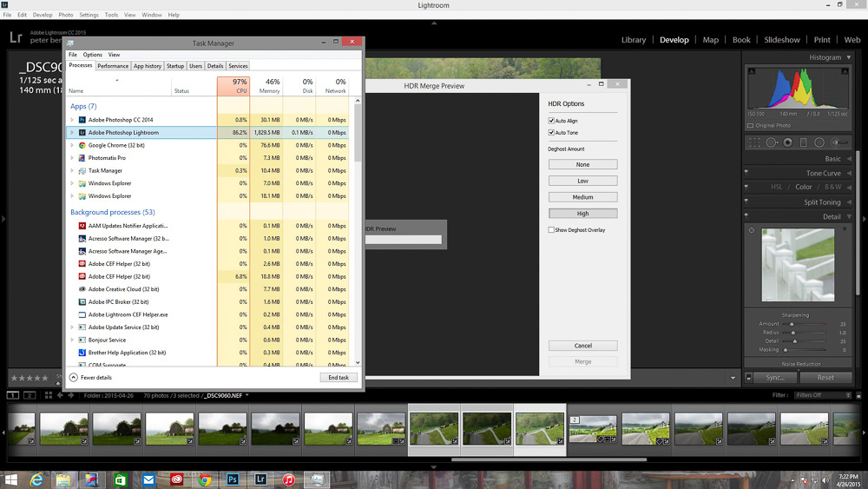
Task: Set Deghost Amount to Medium
Action: pos(582,197)
